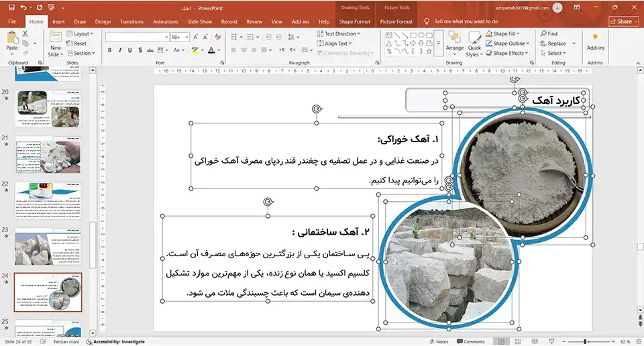This screenshot has width=644, height=346.
Task: Collapse the ribbon
Action: [x=638, y=63]
